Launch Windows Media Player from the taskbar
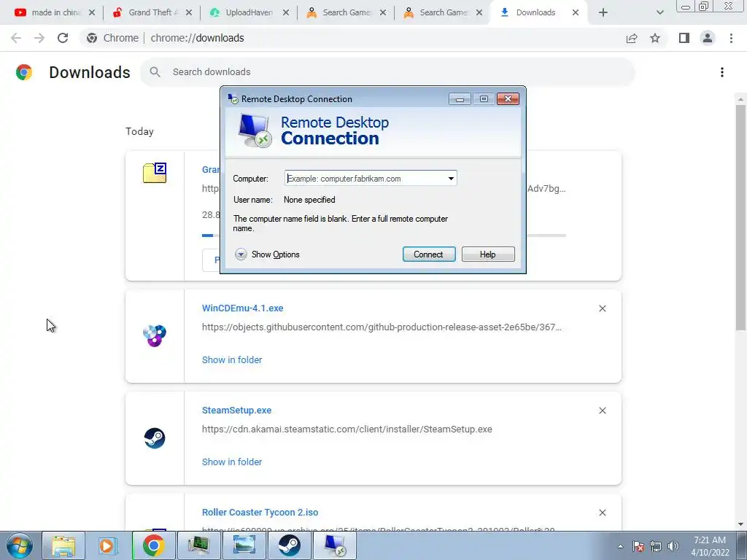 point(108,545)
